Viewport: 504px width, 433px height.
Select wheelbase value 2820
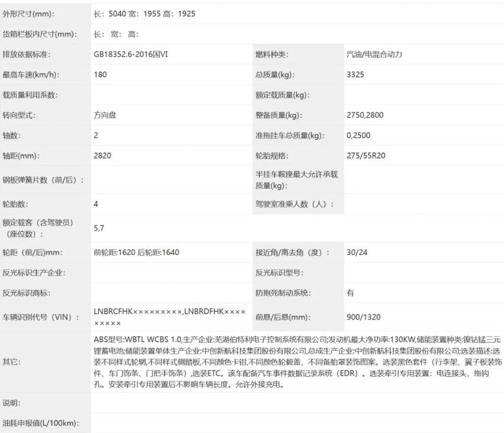click(x=102, y=156)
